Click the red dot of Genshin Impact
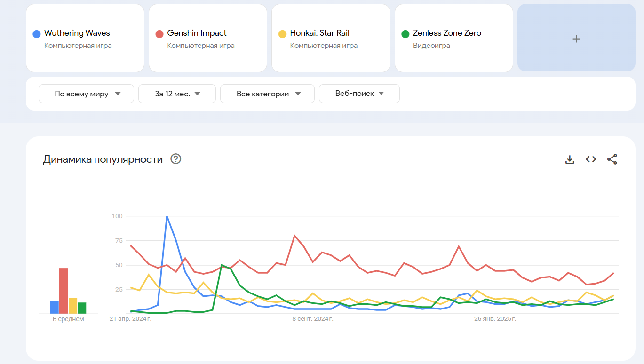Viewport: 644px width, 364px height. pos(159,34)
